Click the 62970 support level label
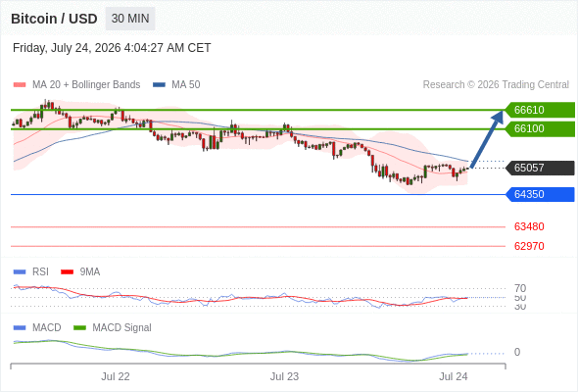 (529, 246)
